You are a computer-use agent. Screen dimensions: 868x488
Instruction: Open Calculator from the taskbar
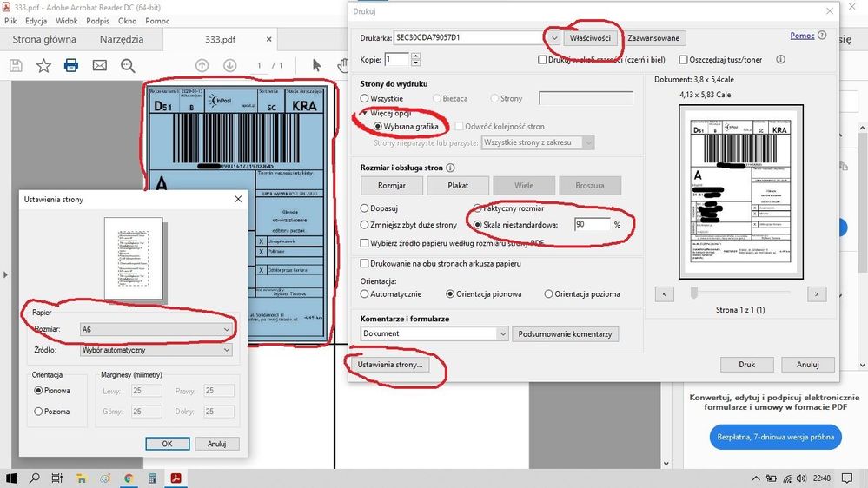point(152,478)
